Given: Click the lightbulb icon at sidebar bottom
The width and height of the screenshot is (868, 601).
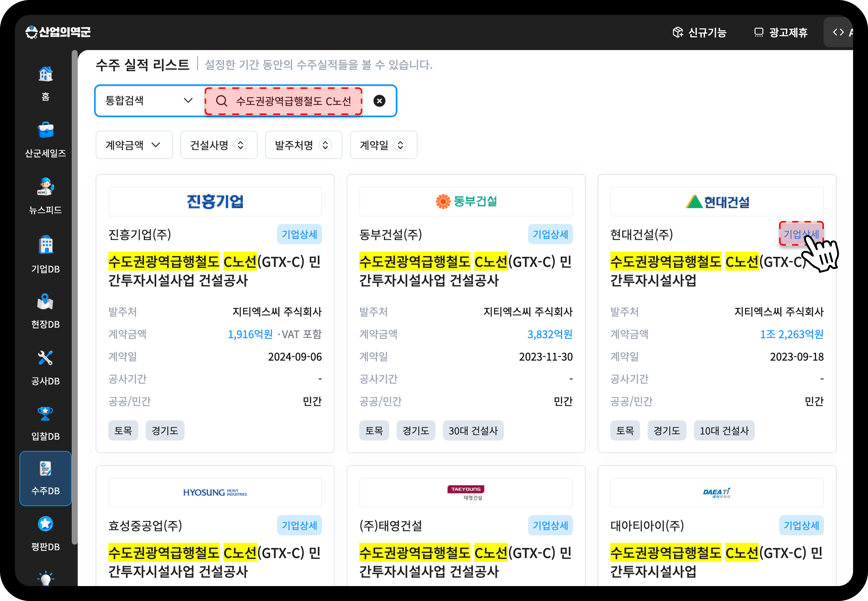Looking at the screenshot, I should [x=46, y=579].
